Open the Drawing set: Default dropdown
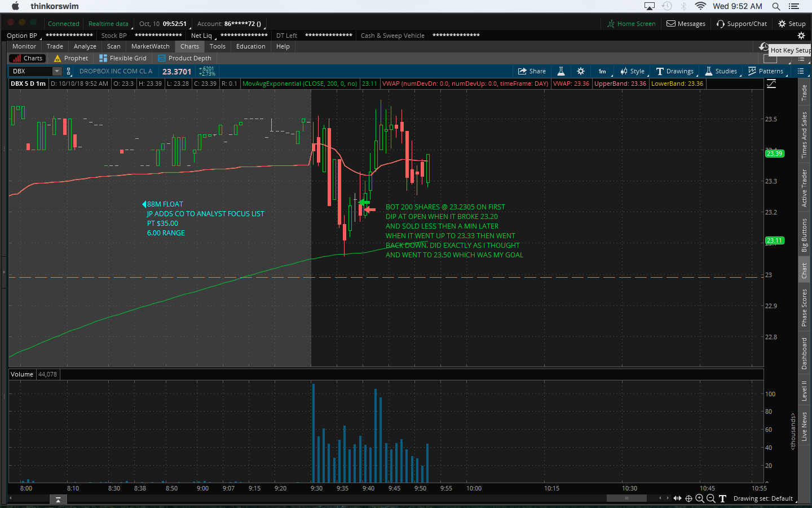This screenshot has height=508, width=812. [766, 498]
